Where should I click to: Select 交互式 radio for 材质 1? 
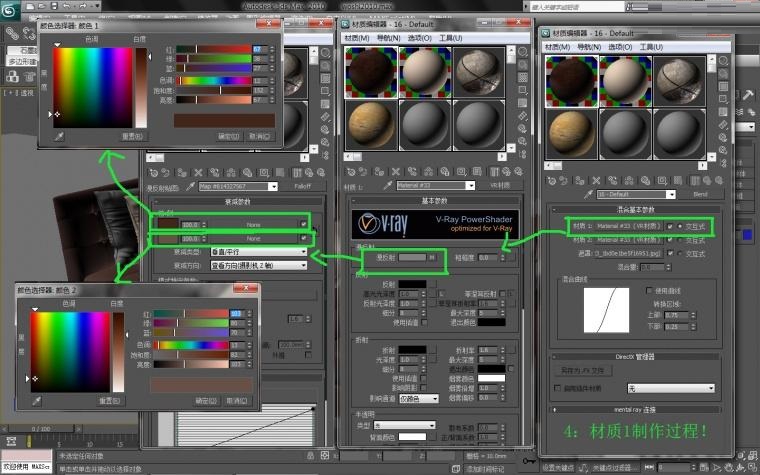[x=680, y=226]
